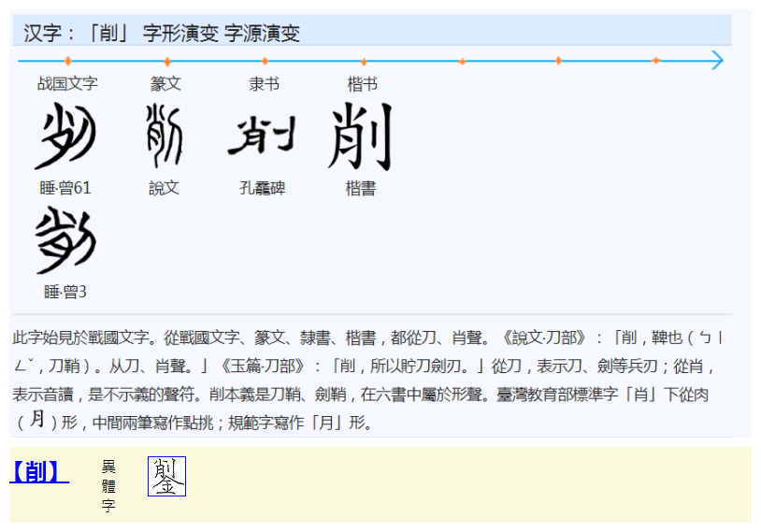Click the 隶书 stage label
Image resolution: width=761 pixels, height=532 pixels.
pyautogui.click(x=264, y=84)
